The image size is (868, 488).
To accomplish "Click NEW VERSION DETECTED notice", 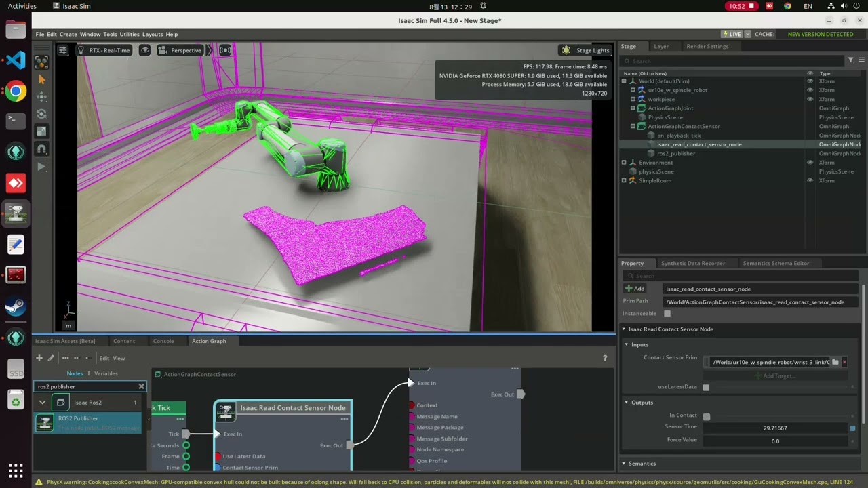I will tap(821, 34).
